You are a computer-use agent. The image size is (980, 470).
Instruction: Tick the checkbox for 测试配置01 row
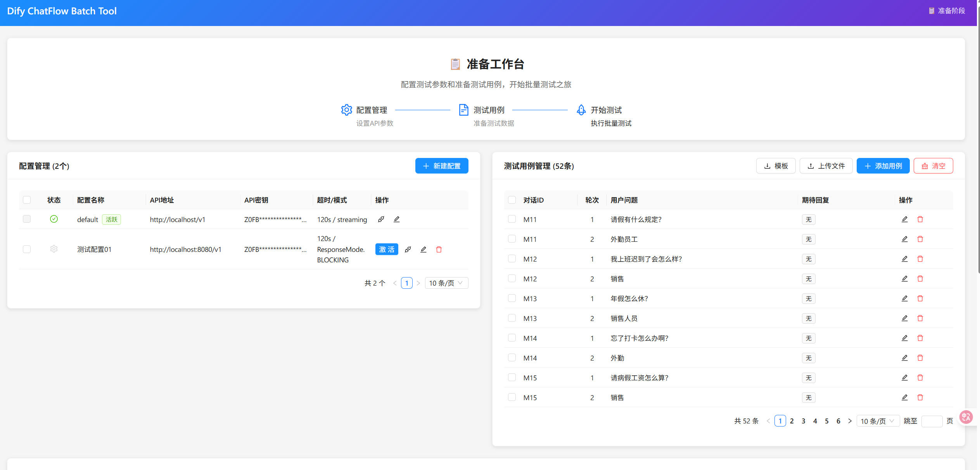click(x=27, y=249)
